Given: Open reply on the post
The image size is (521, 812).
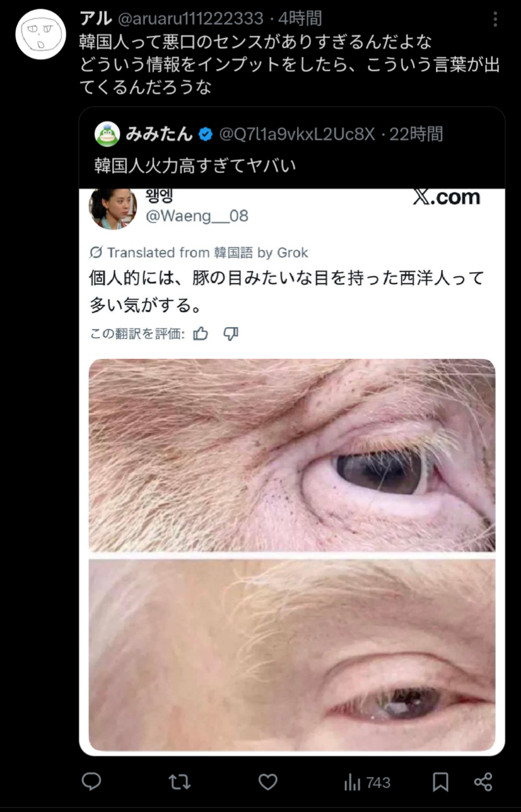Looking at the screenshot, I should click(91, 782).
